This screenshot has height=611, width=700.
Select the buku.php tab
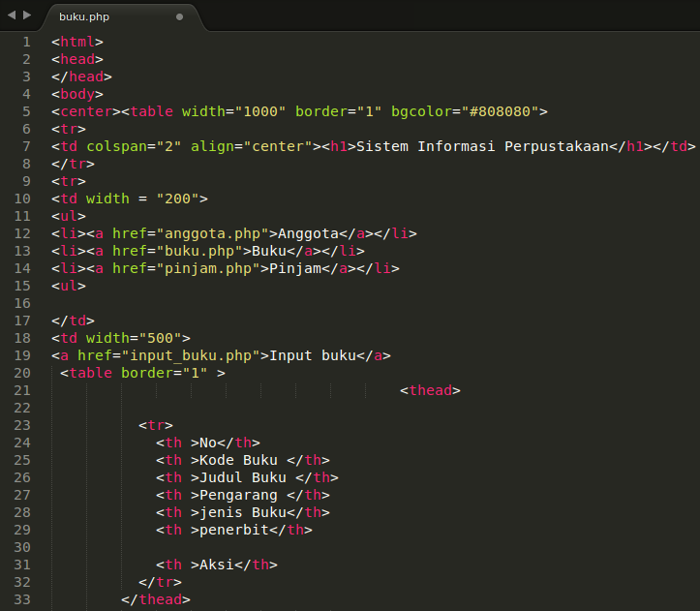click(x=84, y=17)
